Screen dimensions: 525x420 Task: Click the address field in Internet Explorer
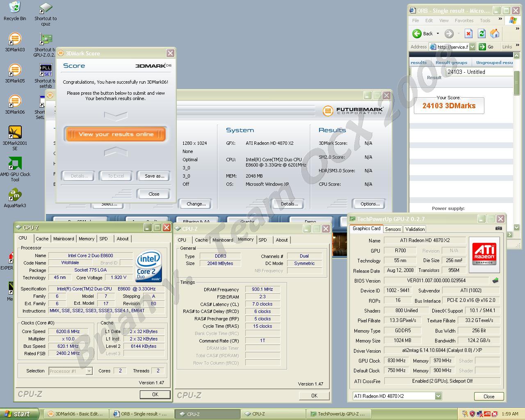[452, 47]
